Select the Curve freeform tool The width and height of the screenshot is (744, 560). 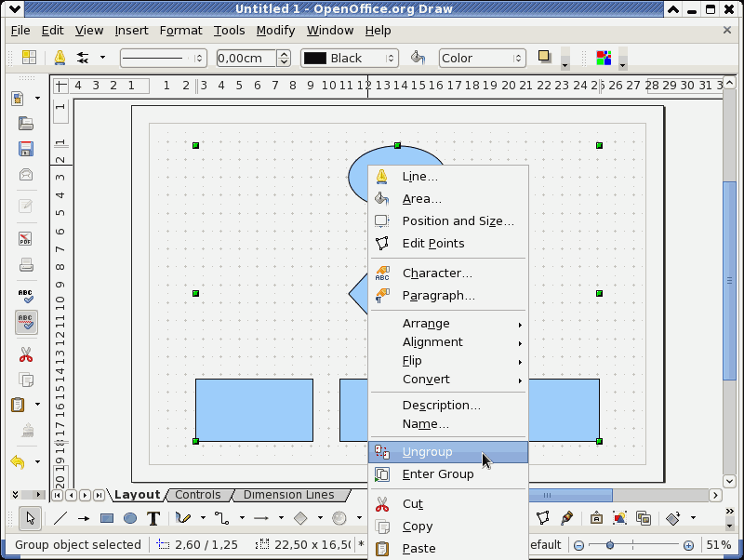click(183, 518)
